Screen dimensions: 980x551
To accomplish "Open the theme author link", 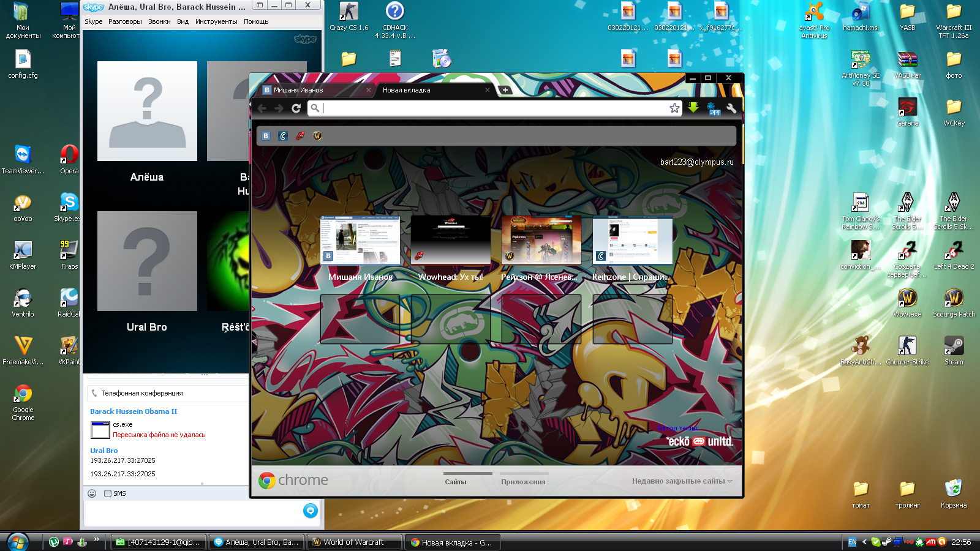I will (x=677, y=428).
